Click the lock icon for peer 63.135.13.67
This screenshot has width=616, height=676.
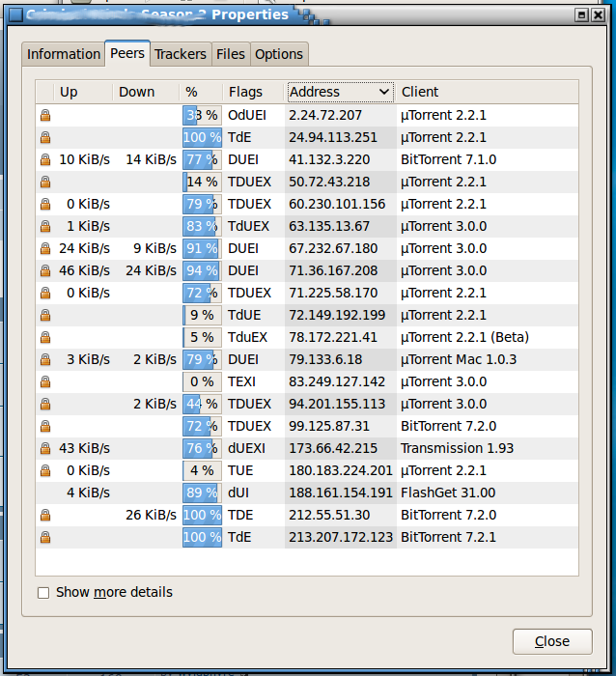[x=45, y=226]
